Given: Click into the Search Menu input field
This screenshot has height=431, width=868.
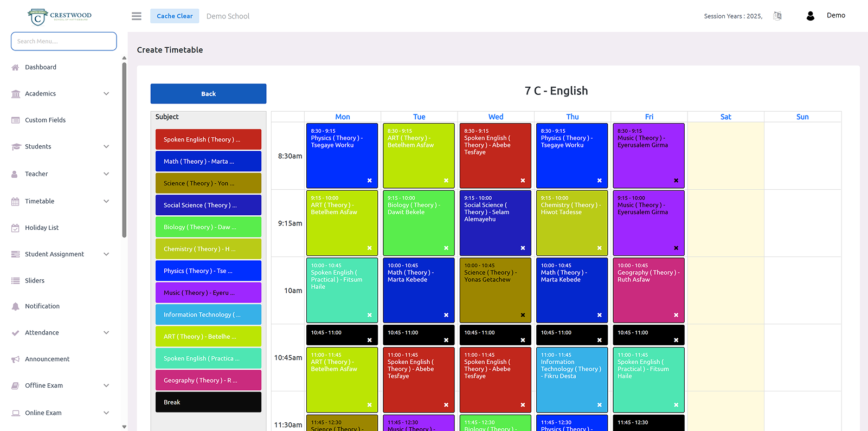Looking at the screenshot, I should 63,41.
